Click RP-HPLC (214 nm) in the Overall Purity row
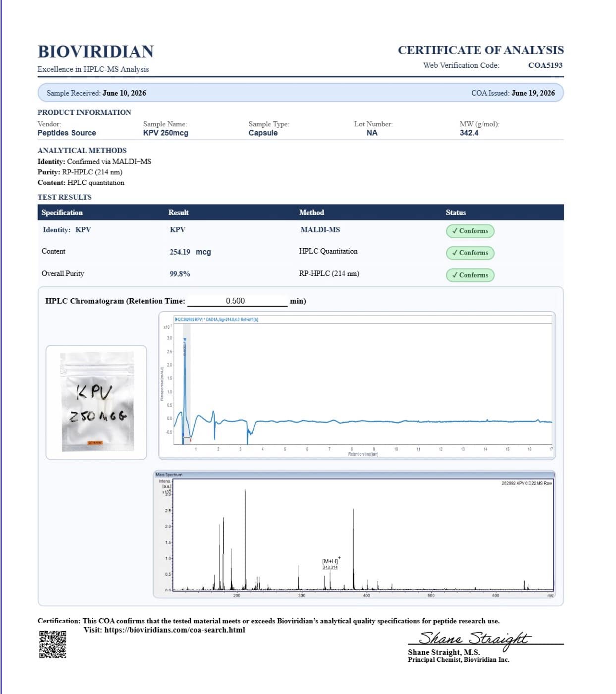616x694 pixels. [x=329, y=273]
